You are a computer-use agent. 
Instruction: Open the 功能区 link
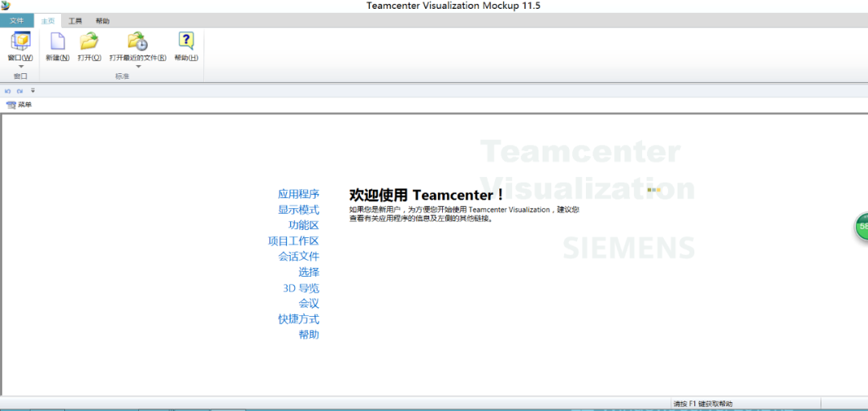click(x=304, y=225)
